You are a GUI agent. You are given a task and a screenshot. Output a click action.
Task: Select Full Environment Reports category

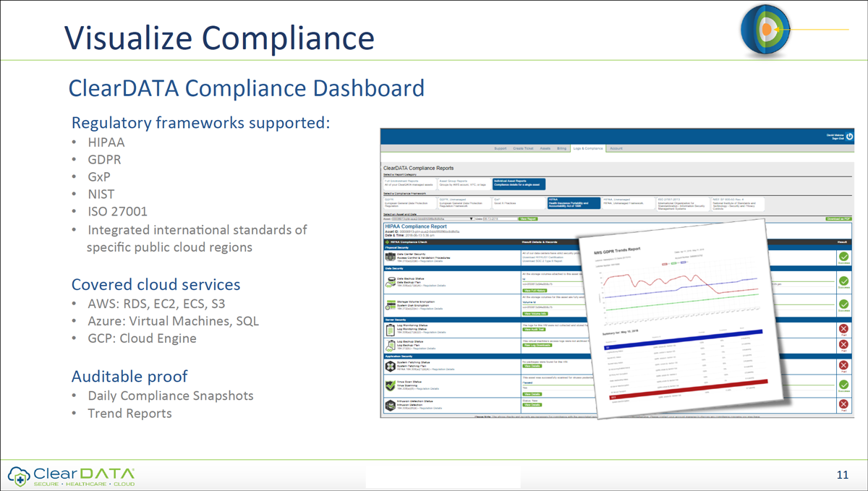[410, 184]
